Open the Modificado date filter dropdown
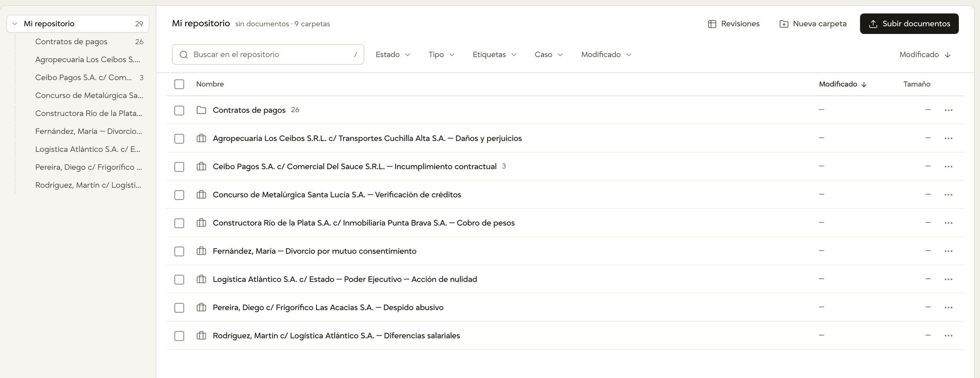 (606, 55)
